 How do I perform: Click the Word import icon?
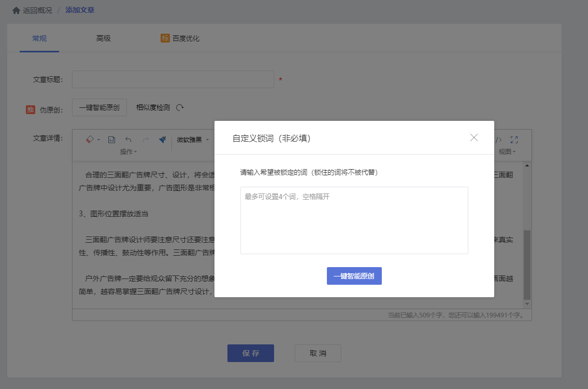point(111,140)
